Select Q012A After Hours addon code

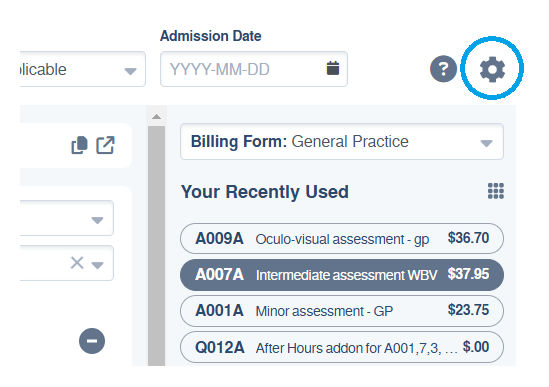[x=342, y=347]
